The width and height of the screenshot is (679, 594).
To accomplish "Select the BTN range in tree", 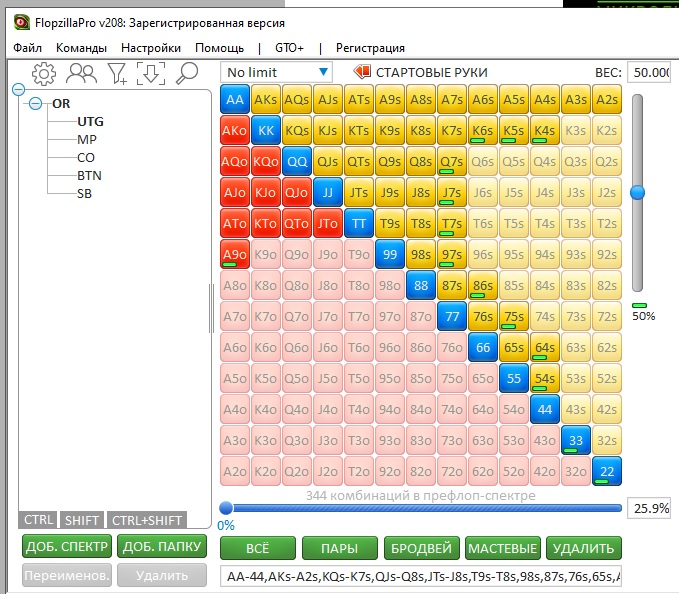I will tap(89, 175).
